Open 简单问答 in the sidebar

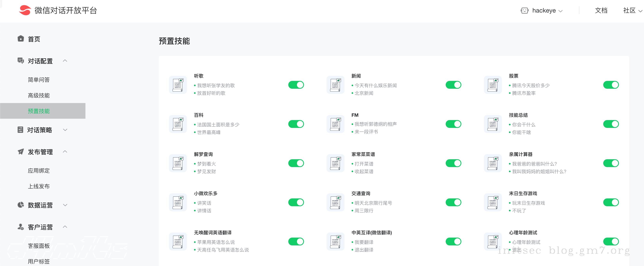[x=39, y=80]
